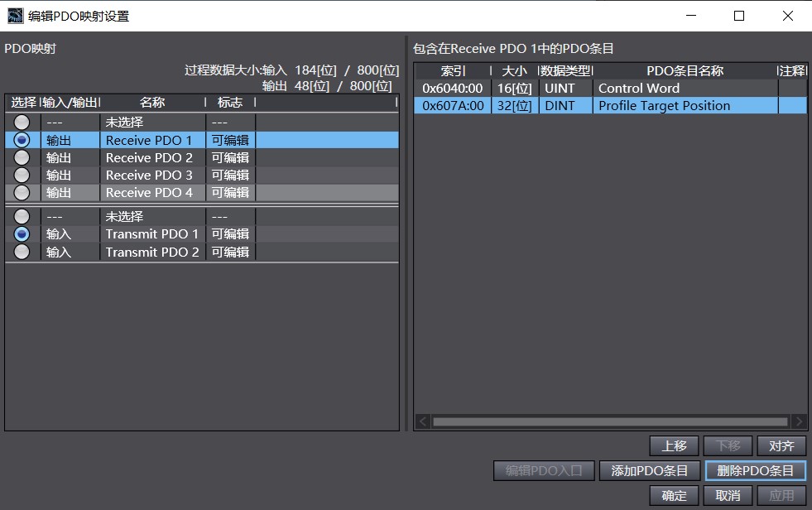This screenshot has height=510, width=812.
Task: Select Transmit PDO 2 as the input mapping
Action: tap(21, 251)
